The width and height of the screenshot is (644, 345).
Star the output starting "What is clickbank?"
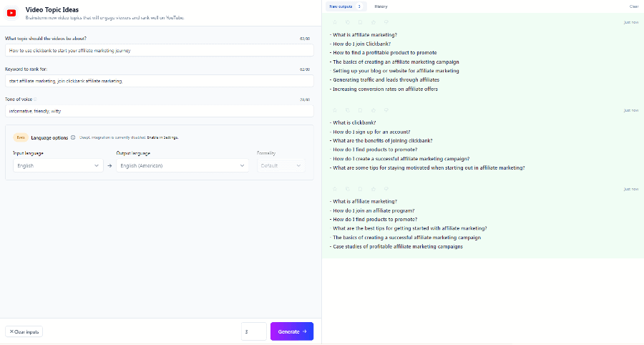335,110
